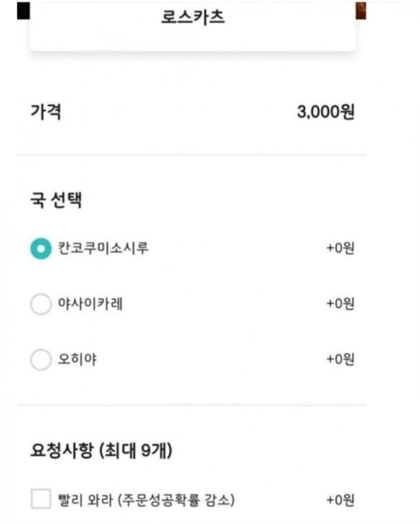420x525 pixels.
Task: Click the brown food thumbnail at top-right
Action: pyautogui.click(x=361, y=11)
